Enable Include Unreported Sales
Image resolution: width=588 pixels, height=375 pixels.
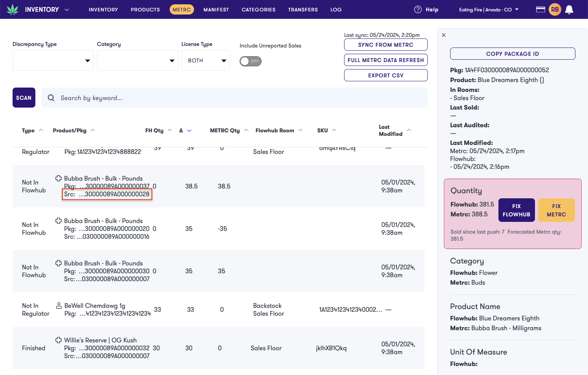tap(250, 61)
